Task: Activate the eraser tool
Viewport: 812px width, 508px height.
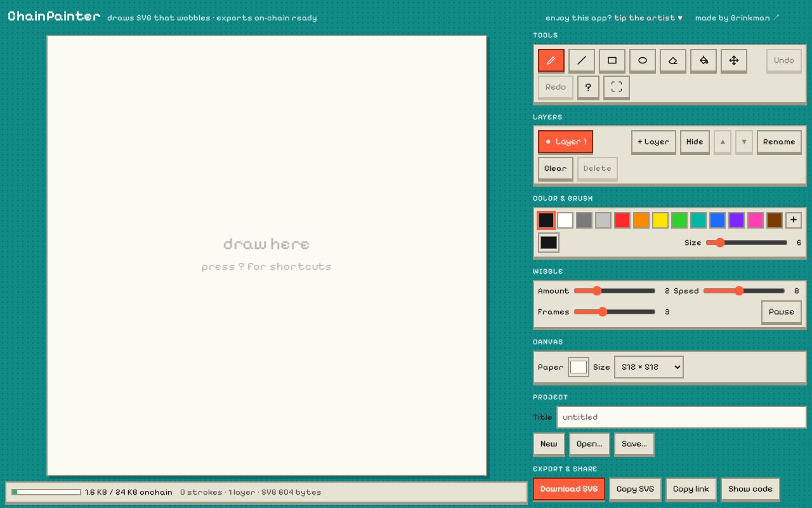Action: click(673, 60)
